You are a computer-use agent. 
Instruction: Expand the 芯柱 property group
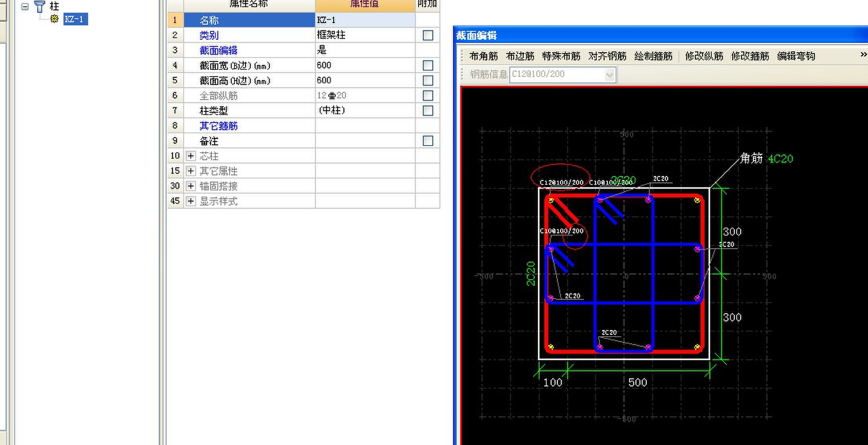point(191,156)
